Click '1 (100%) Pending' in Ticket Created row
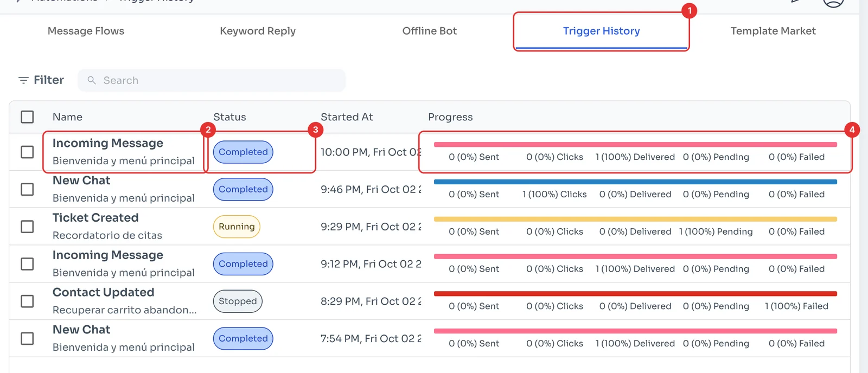Viewport: 868px width, 373px height. [x=716, y=231]
